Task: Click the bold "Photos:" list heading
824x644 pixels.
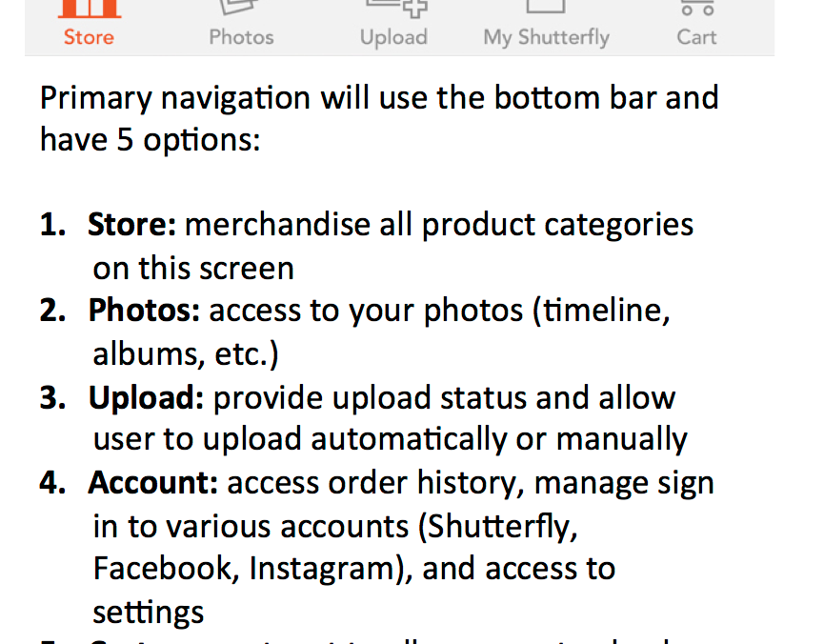Action: point(144,311)
